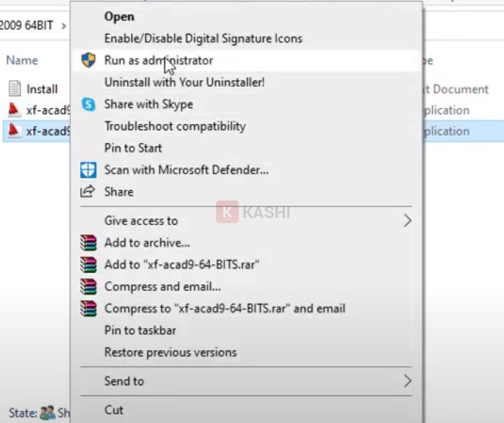Choose Share with Skype

[149, 104]
